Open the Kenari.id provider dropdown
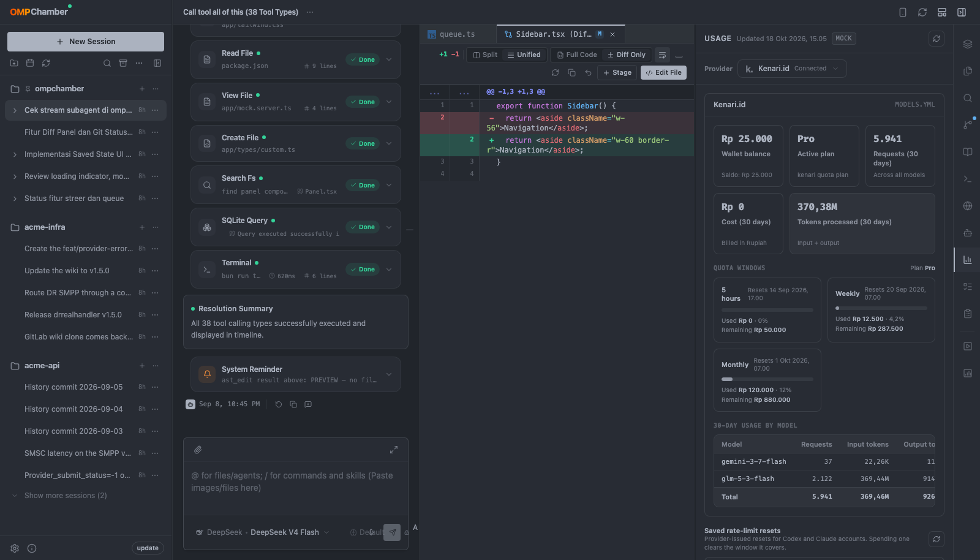This screenshot has width=980, height=560. point(792,69)
